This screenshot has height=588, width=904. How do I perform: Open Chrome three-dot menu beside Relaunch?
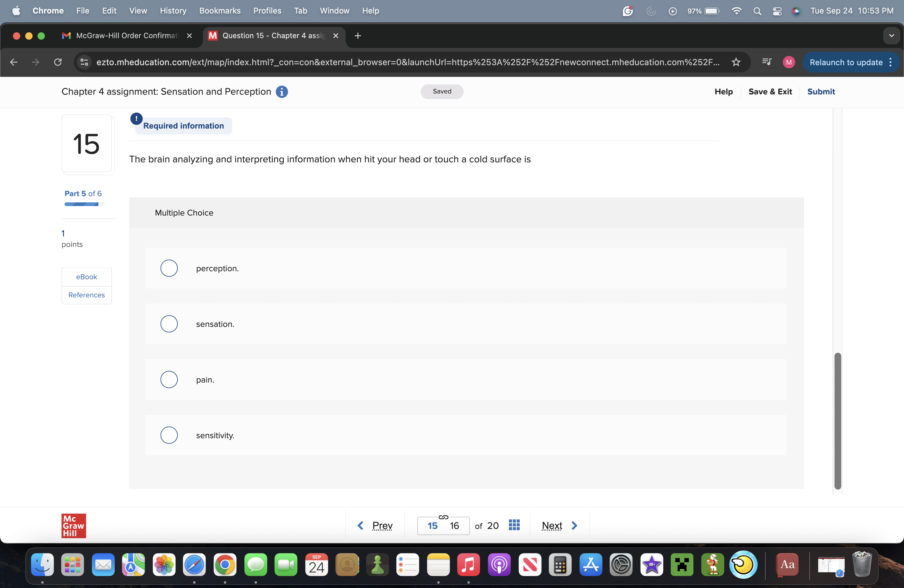[x=891, y=62]
